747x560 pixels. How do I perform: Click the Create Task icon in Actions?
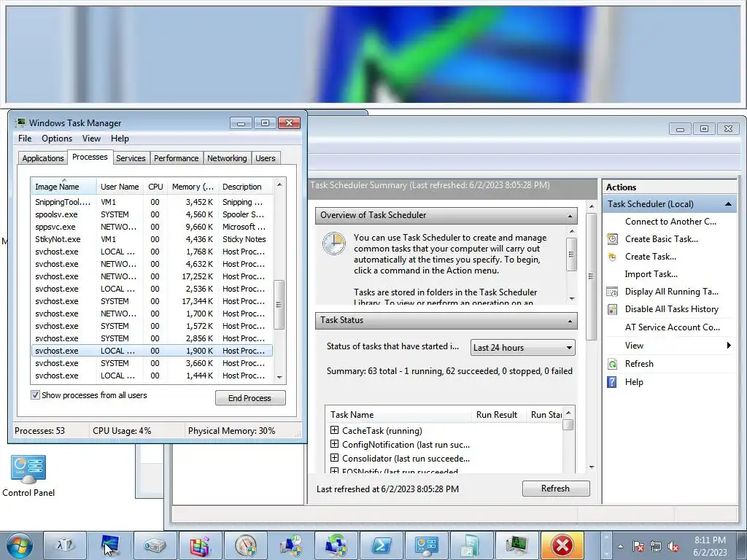click(612, 257)
